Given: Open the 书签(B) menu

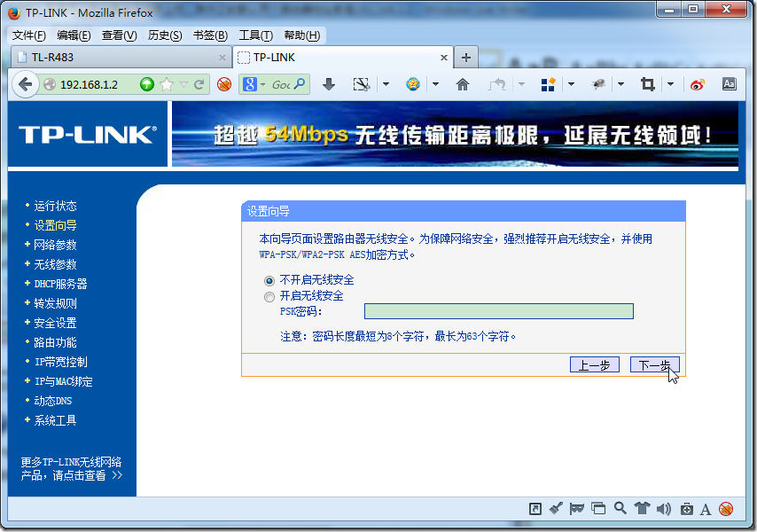Looking at the screenshot, I should pyautogui.click(x=210, y=35).
